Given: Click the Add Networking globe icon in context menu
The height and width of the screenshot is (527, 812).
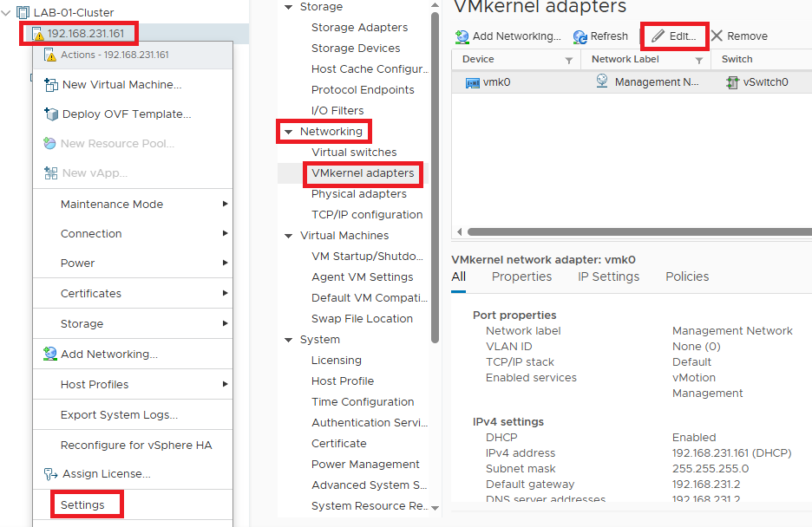Looking at the screenshot, I should [x=49, y=354].
